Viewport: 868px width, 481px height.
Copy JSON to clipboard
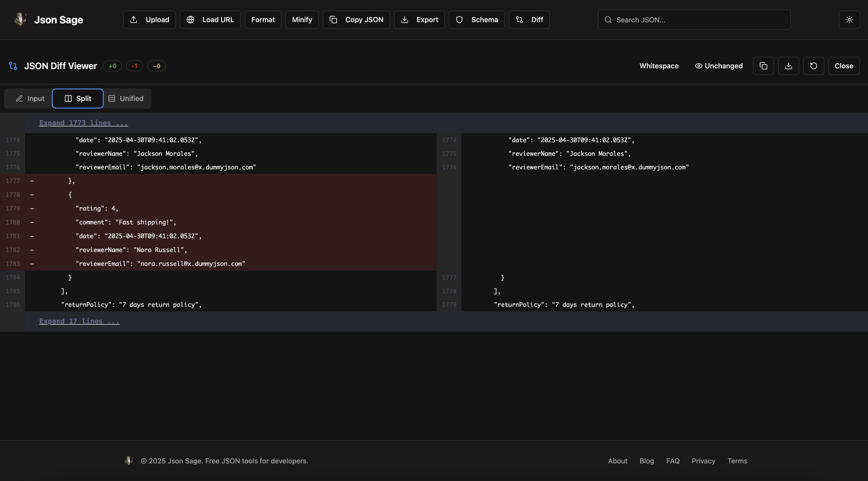pos(356,20)
